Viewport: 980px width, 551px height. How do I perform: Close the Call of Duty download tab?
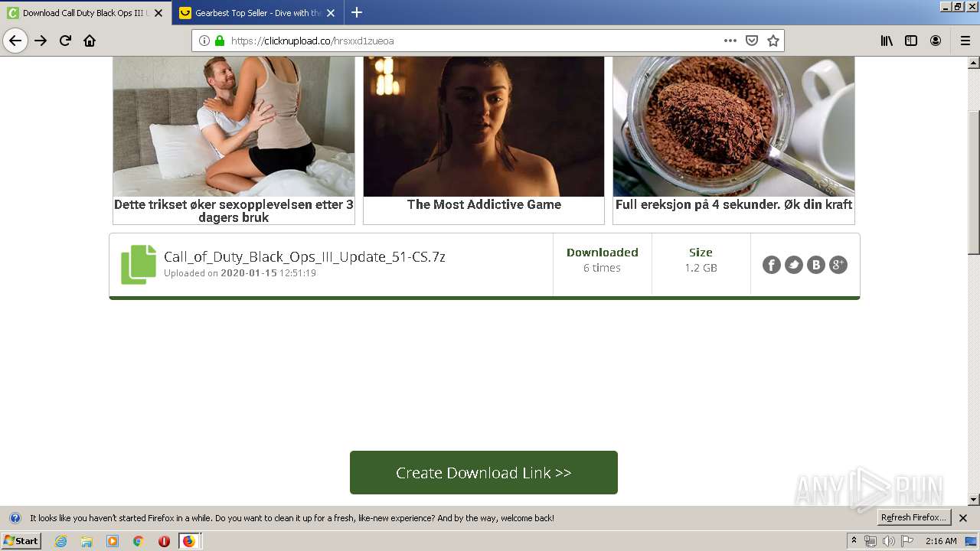pyautogui.click(x=159, y=13)
